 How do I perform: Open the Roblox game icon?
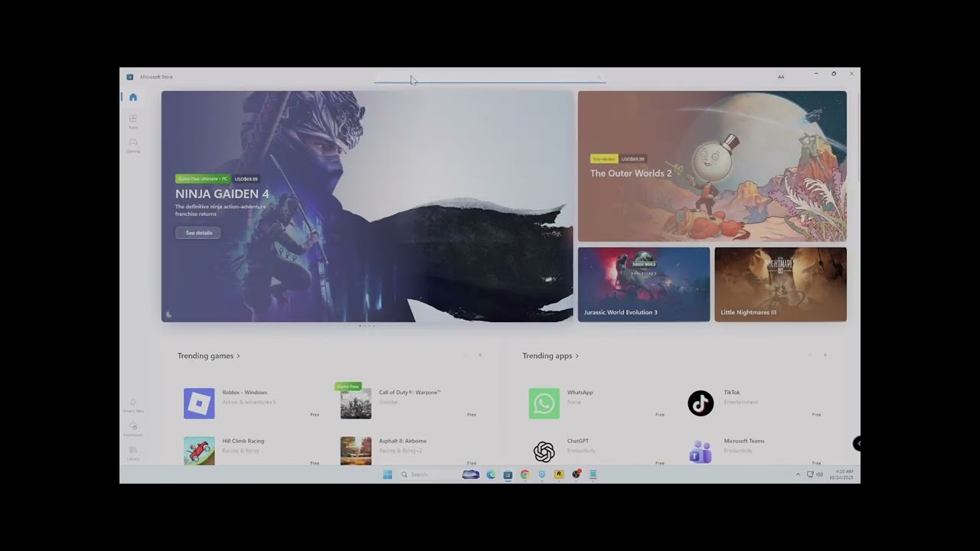(199, 403)
